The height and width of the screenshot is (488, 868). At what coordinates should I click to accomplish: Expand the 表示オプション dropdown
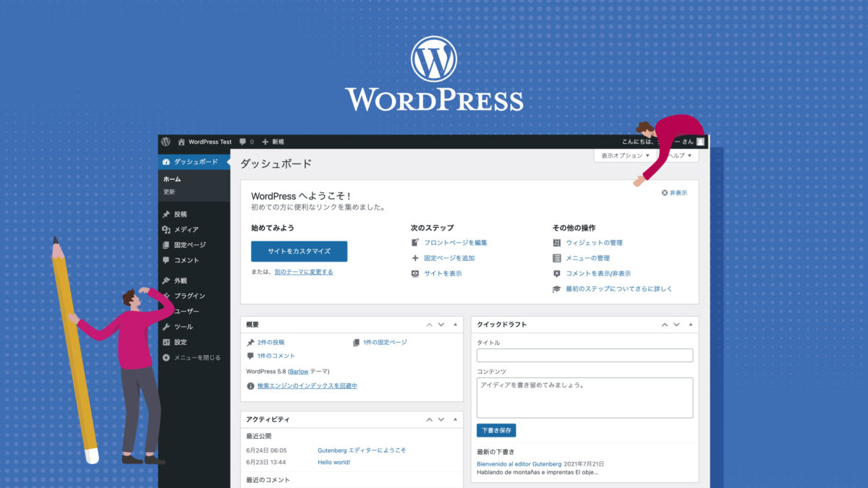(x=626, y=155)
